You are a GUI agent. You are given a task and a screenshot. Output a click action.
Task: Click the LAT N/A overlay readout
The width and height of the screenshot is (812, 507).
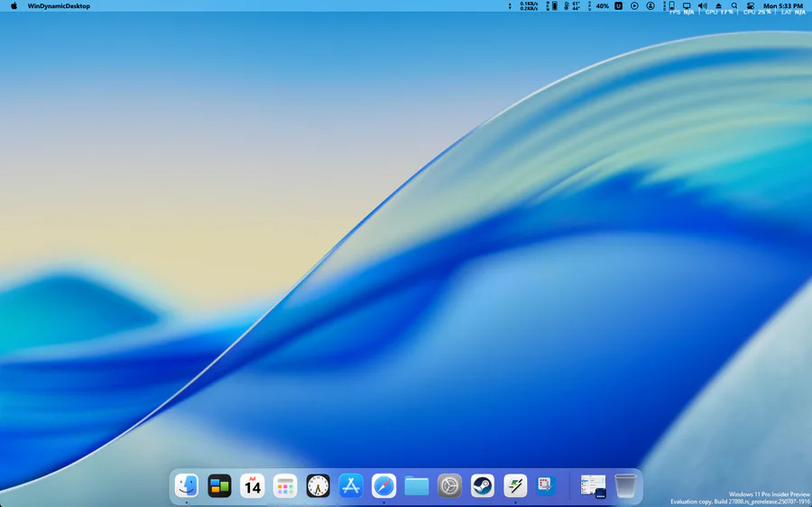point(793,12)
